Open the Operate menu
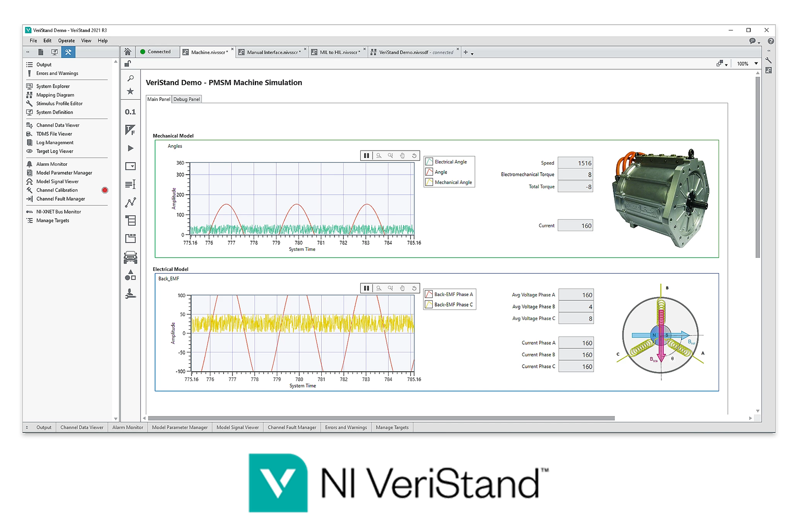798x532 pixels. tap(66, 41)
